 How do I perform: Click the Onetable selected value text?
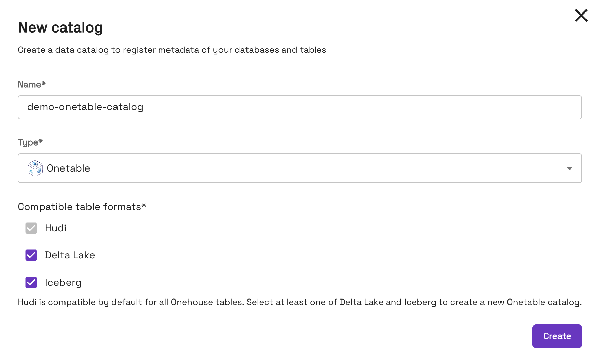tap(69, 168)
